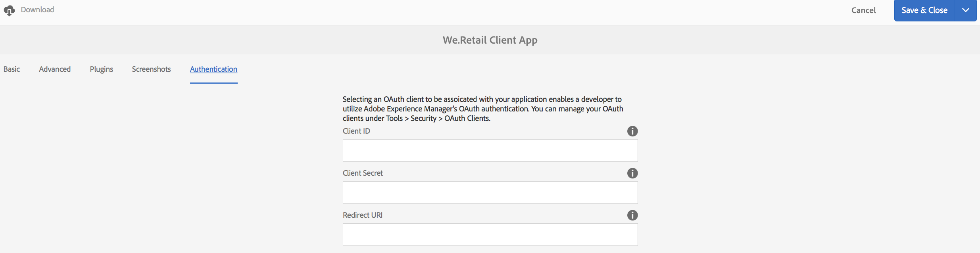Click the We.Retail Client App title

point(490,40)
